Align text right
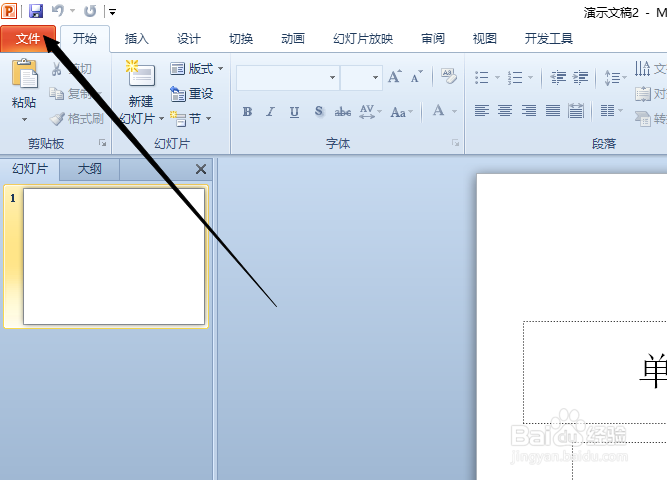 click(x=529, y=111)
